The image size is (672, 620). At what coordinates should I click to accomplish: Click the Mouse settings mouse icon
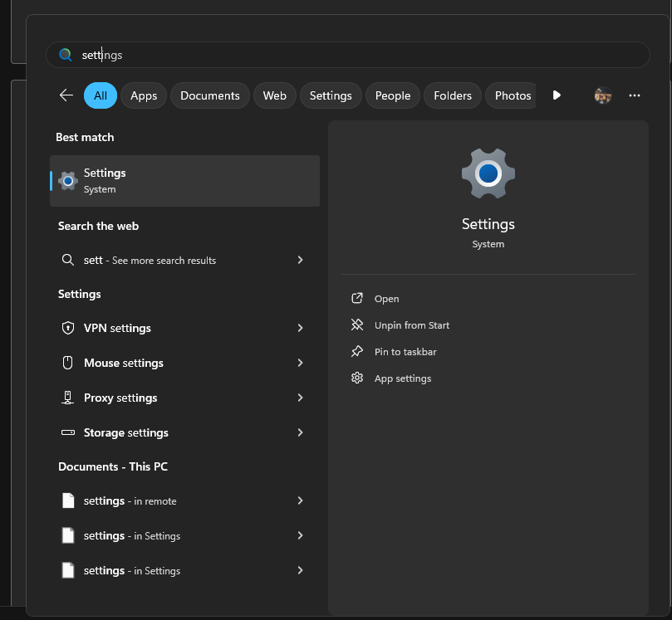(x=68, y=363)
